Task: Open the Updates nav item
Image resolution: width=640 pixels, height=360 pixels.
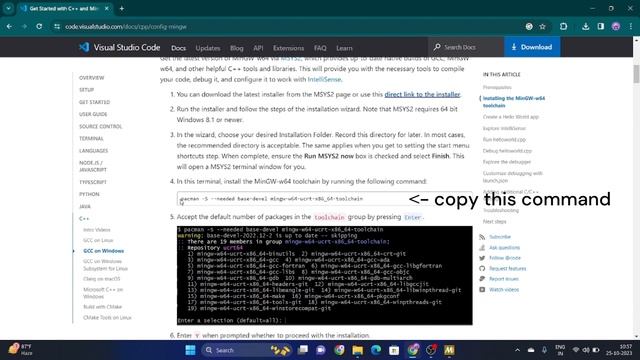Action: point(208,48)
